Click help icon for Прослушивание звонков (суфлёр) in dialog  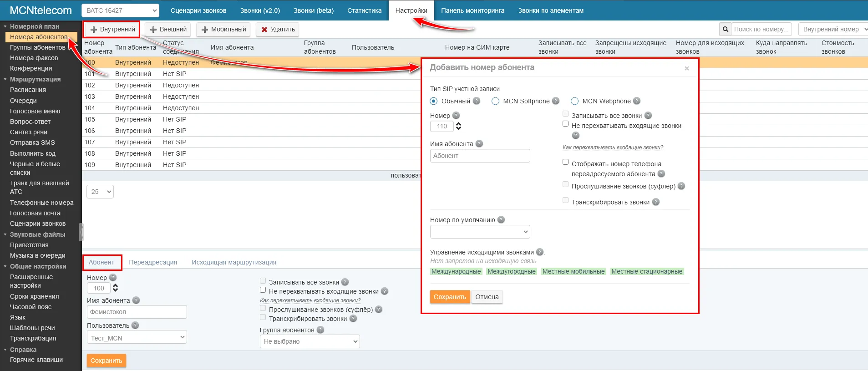(x=681, y=186)
